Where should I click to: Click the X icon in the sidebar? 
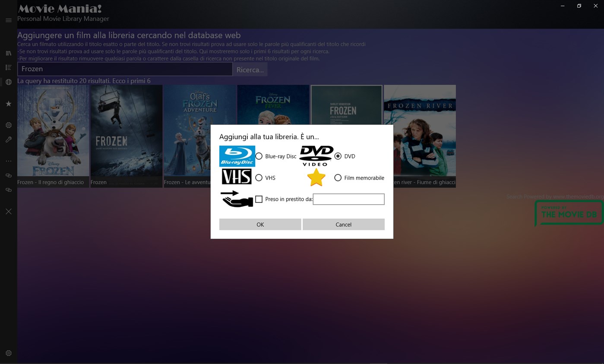8,211
